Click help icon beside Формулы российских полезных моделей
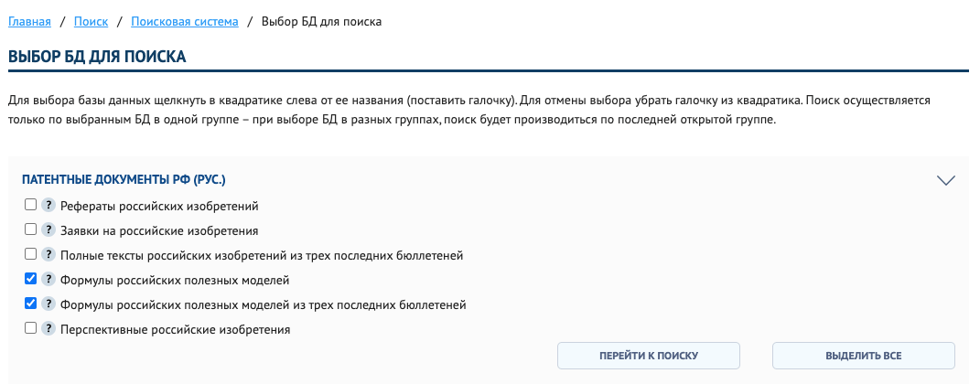This screenshot has width=980, height=384. (49, 280)
